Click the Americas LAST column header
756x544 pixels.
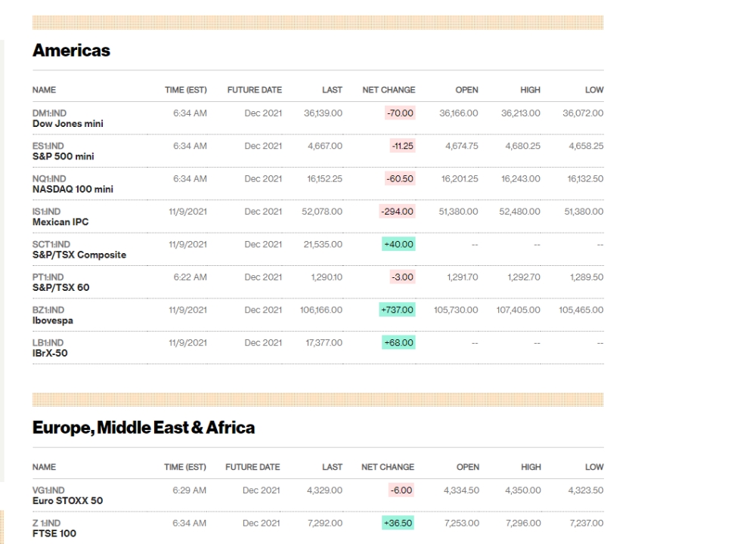point(332,90)
